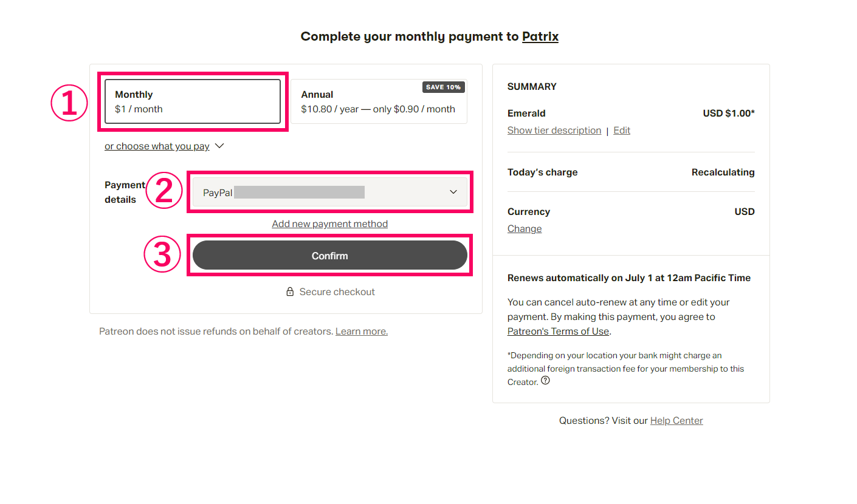
Task: Click the Edit tier link
Action: tap(622, 131)
